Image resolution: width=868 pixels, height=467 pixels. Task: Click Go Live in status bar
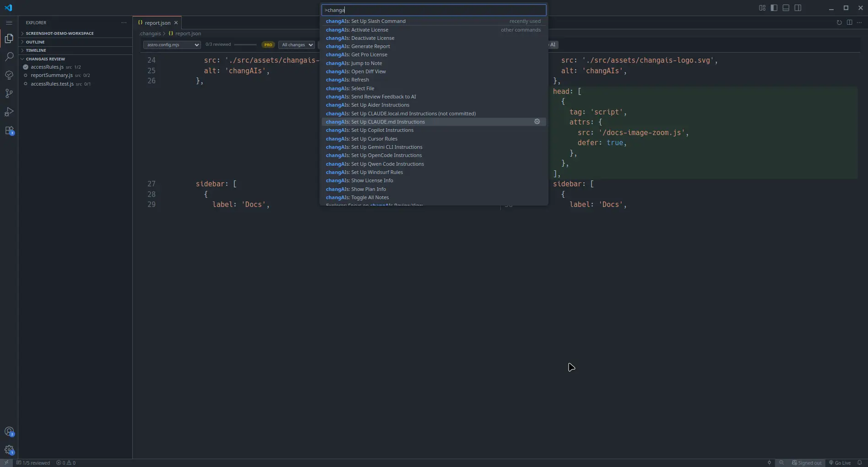pyautogui.click(x=840, y=463)
